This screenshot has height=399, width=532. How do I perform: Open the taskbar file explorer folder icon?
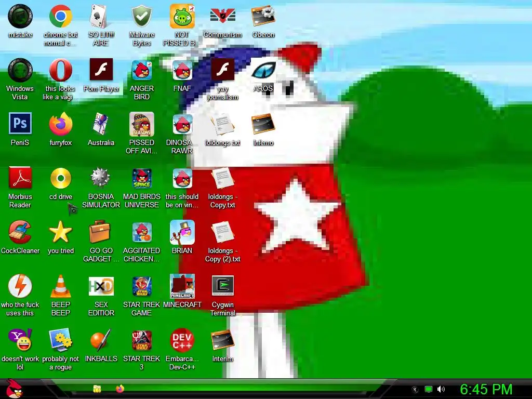coord(97,389)
